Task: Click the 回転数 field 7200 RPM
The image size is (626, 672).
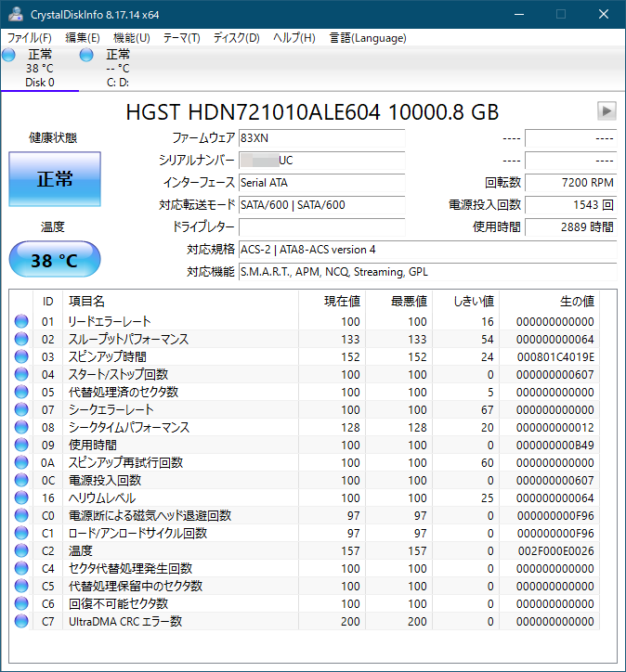Action: click(570, 183)
